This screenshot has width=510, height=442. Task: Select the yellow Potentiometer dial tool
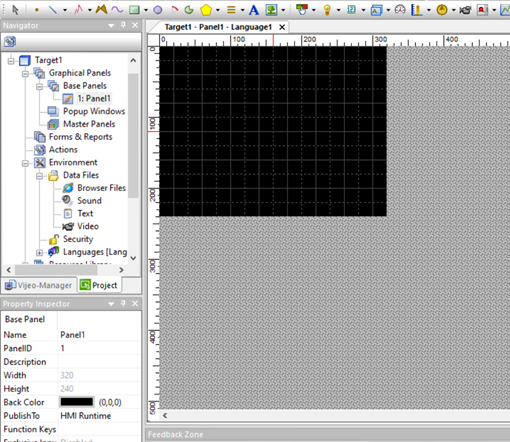coord(442,10)
